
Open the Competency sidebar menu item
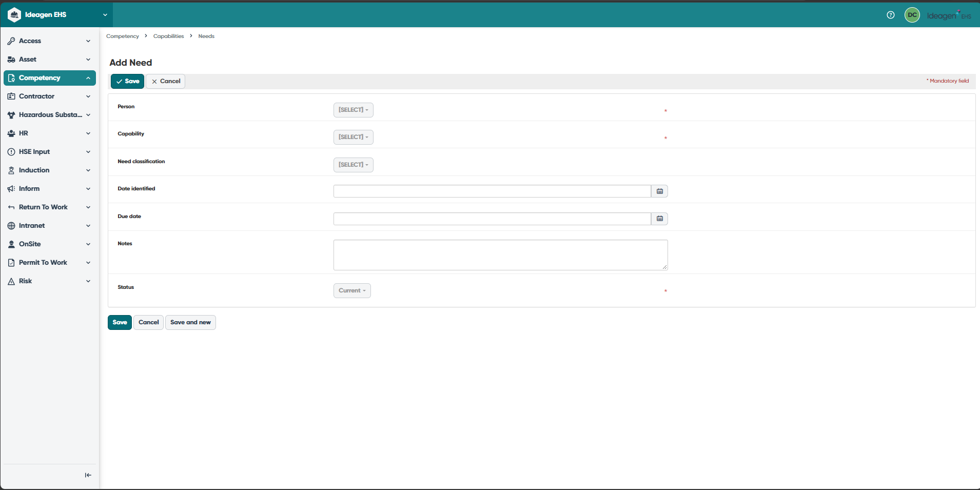[50, 78]
